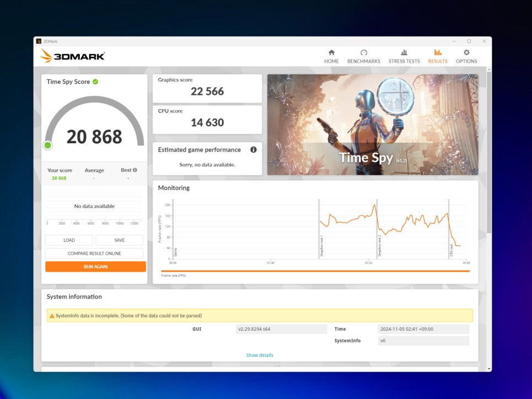The width and height of the screenshot is (532, 399).
Task: Open the Stress Tests chart icon
Action: click(404, 52)
